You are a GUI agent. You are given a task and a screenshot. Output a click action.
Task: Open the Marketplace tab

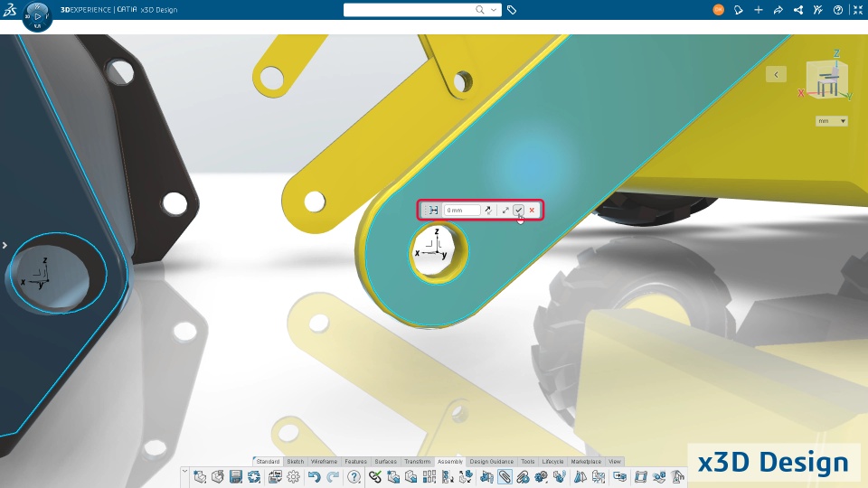click(586, 462)
